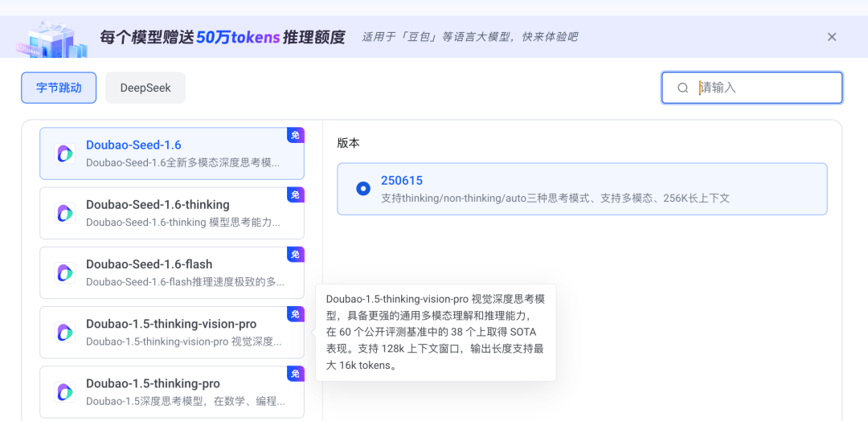Click the Doubao-Seed-1.6-thinking logo icon
The image size is (868, 421).
pos(65,213)
